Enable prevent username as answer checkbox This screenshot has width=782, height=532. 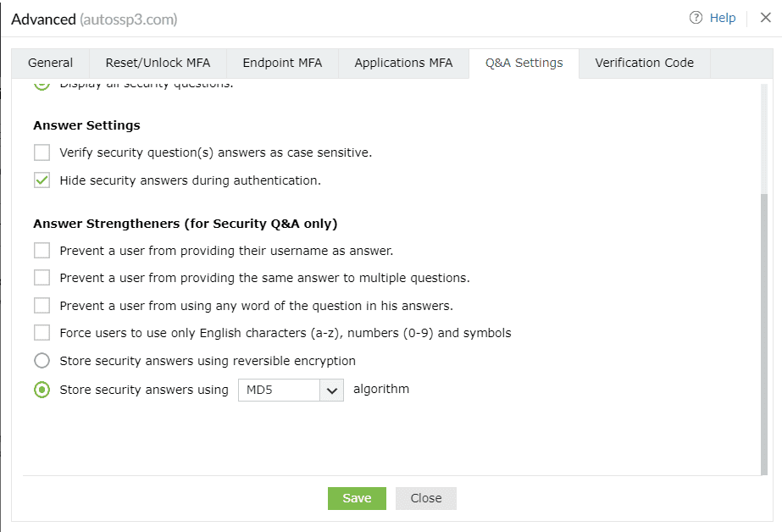(x=42, y=251)
